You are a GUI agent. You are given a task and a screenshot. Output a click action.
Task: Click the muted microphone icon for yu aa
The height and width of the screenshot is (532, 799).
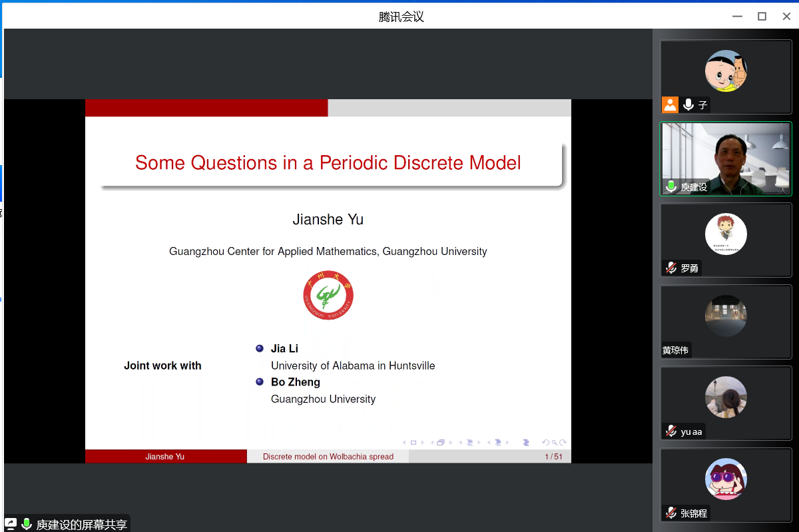point(671,431)
